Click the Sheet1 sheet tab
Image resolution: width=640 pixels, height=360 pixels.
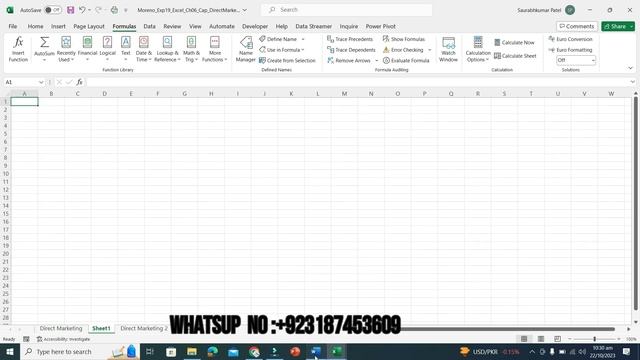(x=101, y=328)
